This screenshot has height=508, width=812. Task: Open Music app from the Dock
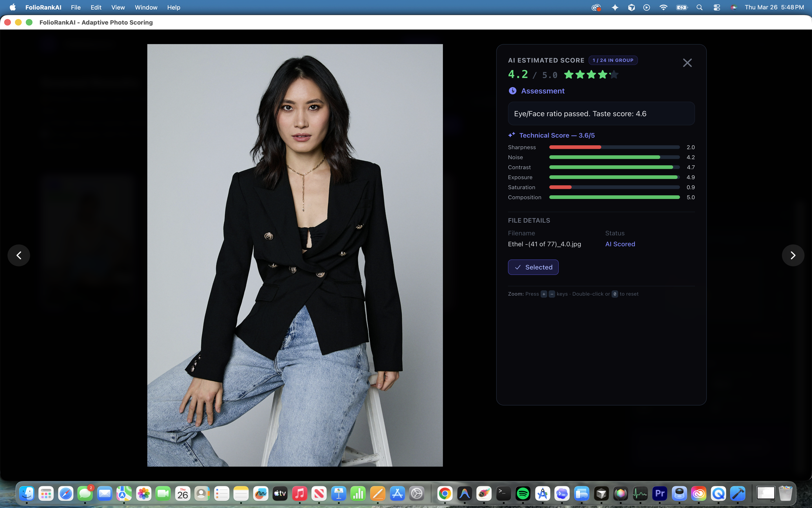[x=299, y=494]
